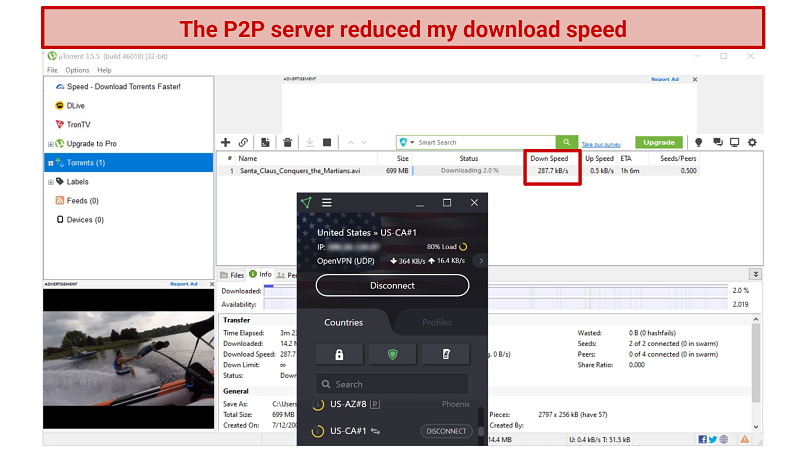Image resolution: width=806 pixels, height=453 pixels.
Task: Click the VPN Disconnect button
Action: click(392, 285)
